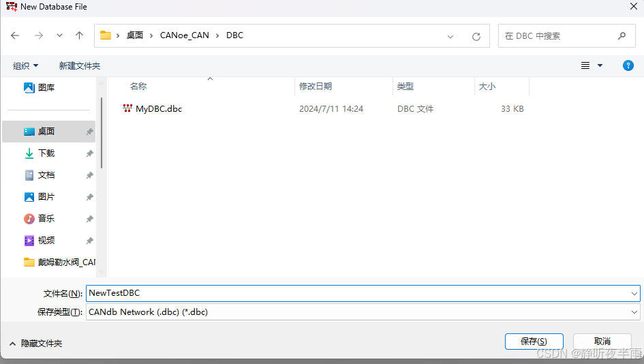This screenshot has height=364, width=644.
Task: Select CANoe_CAN in the address breadcrumb
Action: tap(185, 35)
